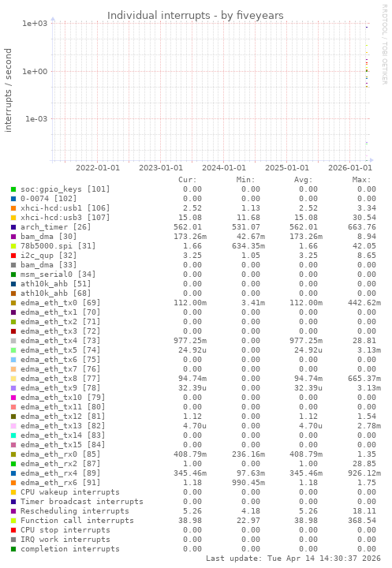This screenshot has height=568, width=392.
Task: Click the 1e-03 y-axis tick label
Action: (x=36, y=119)
